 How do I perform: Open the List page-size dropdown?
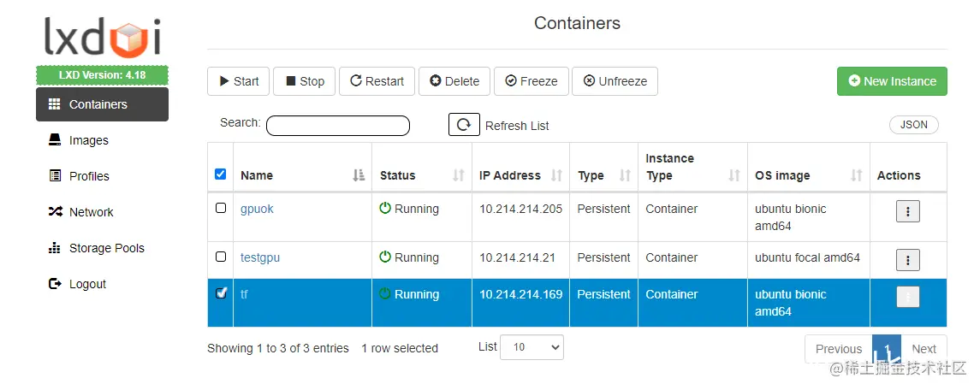[532, 347]
